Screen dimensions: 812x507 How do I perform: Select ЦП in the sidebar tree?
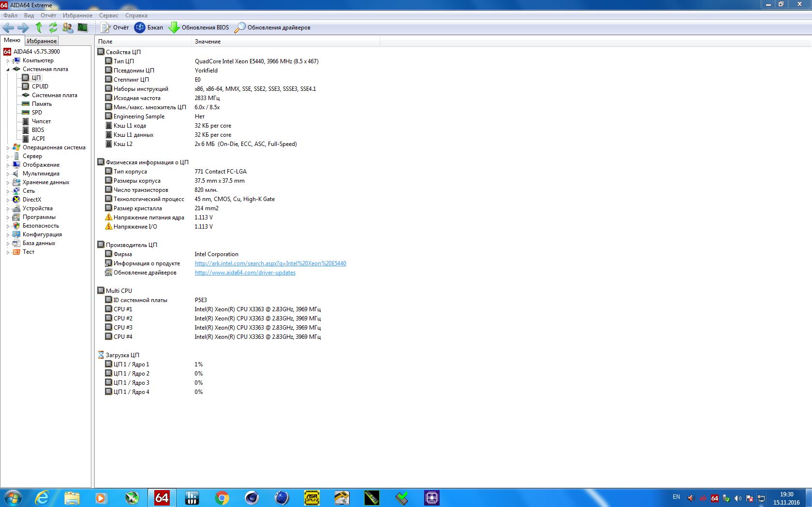click(36, 78)
